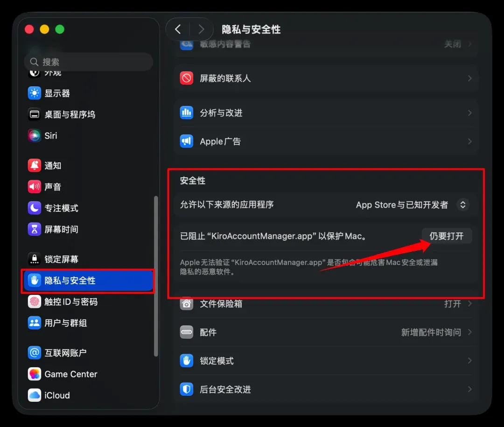Click the FileVault icon (文件保险箱)
504x427 pixels.
186,303
